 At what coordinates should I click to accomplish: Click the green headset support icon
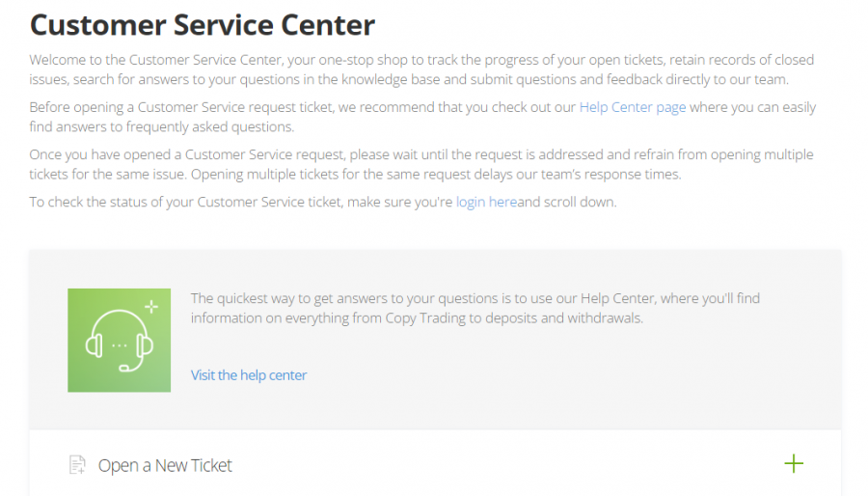119,340
